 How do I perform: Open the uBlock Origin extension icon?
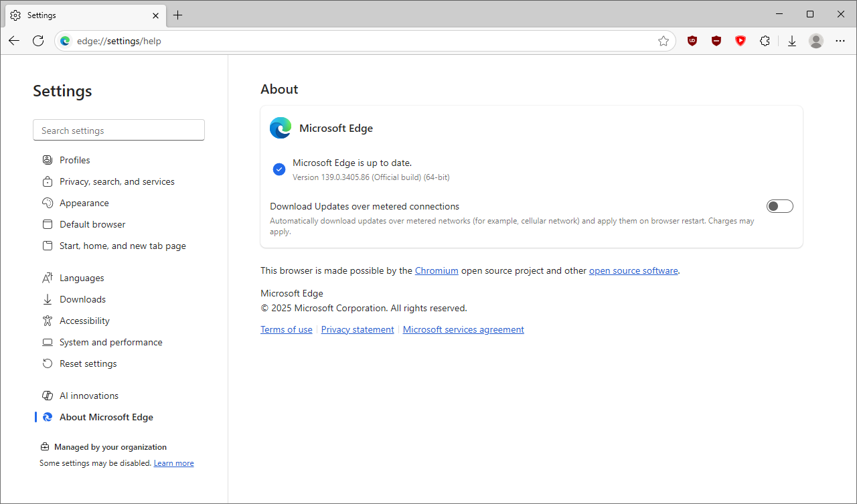(x=692, y=41)
